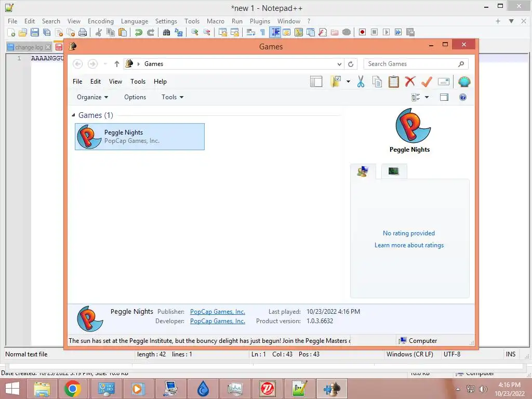This screenshot has height=399, width=532.
Task: Toggle Word wrap icon in Notepad++ toolbar
Action: tap(251, 32)
